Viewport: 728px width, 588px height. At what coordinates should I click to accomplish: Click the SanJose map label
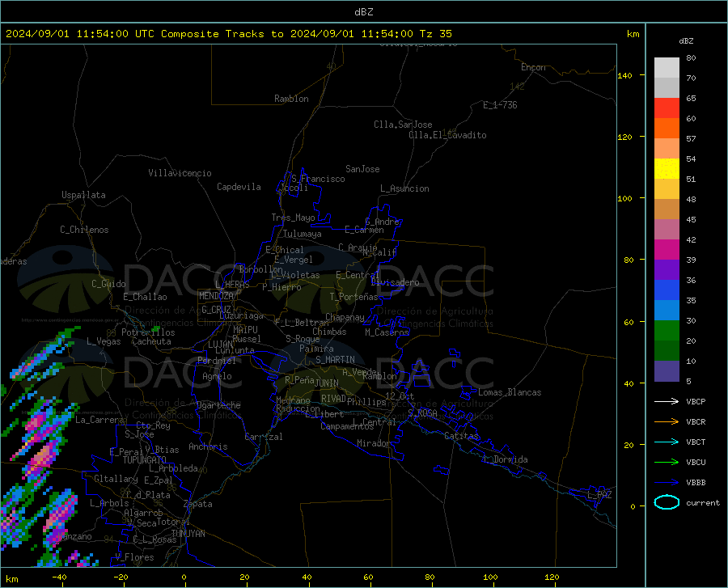tap(362, 169)
